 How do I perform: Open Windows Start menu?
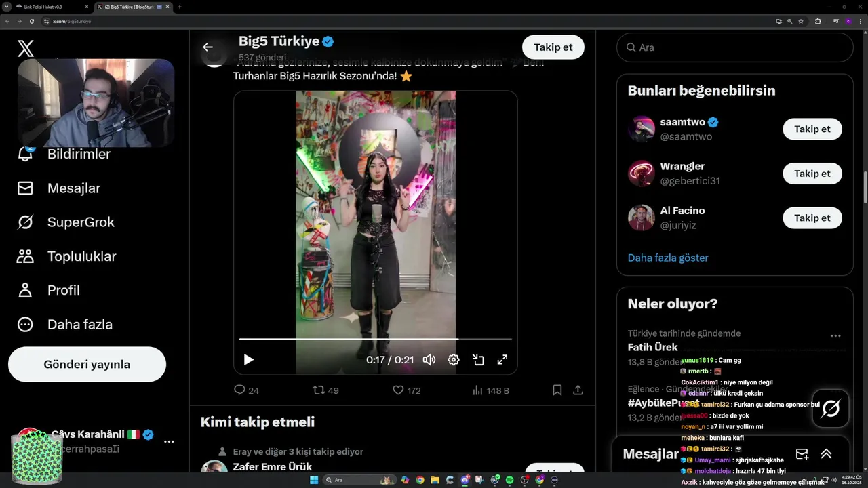314,480
